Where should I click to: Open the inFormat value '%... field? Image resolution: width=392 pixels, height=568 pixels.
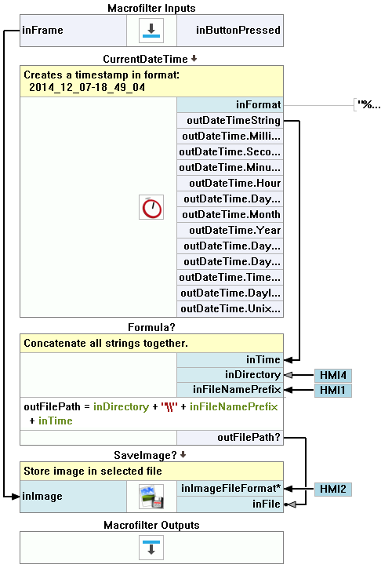pyautogui.click(x=369, y=105)
